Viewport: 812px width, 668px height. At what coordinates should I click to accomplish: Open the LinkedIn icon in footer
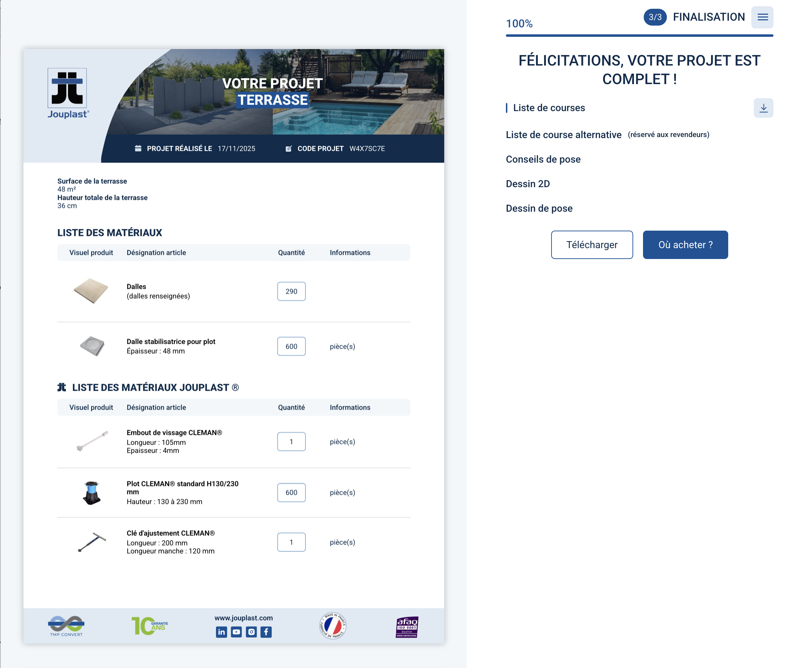pos(221,632)
